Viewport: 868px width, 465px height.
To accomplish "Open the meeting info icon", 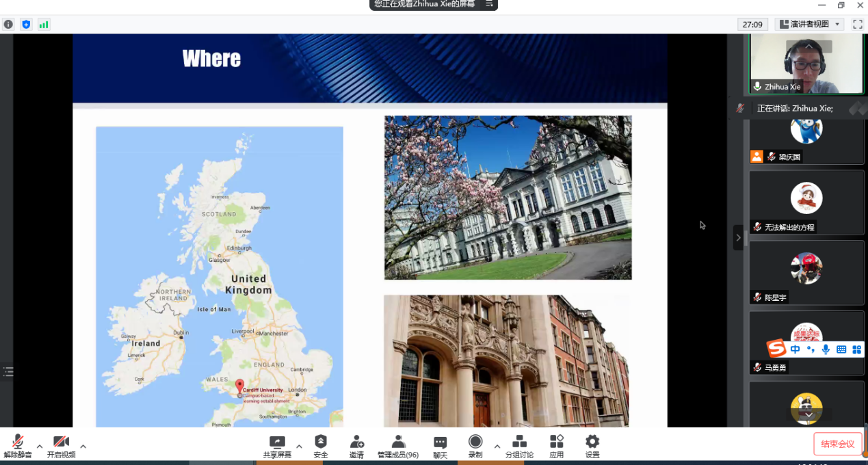I will click(8, 25).
